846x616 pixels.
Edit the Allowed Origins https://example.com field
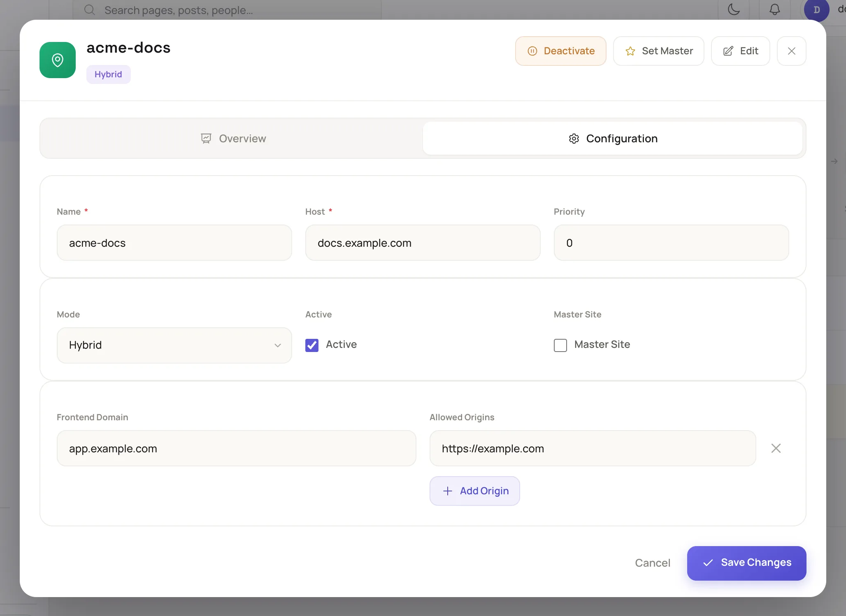[593, 448]
